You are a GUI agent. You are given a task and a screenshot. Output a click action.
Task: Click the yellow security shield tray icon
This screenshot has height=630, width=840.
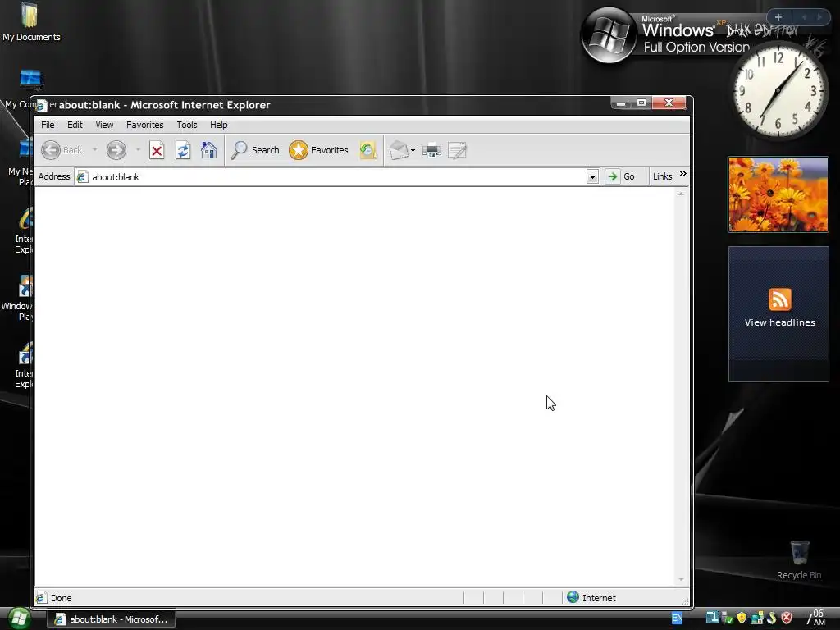[742, 619]
